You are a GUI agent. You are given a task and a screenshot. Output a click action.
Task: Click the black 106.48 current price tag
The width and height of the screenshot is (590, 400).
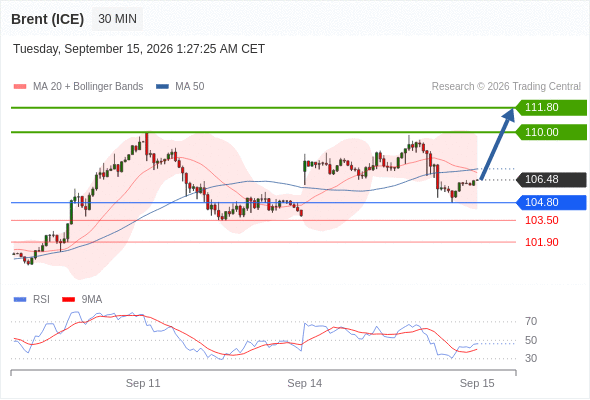[551, 179]
